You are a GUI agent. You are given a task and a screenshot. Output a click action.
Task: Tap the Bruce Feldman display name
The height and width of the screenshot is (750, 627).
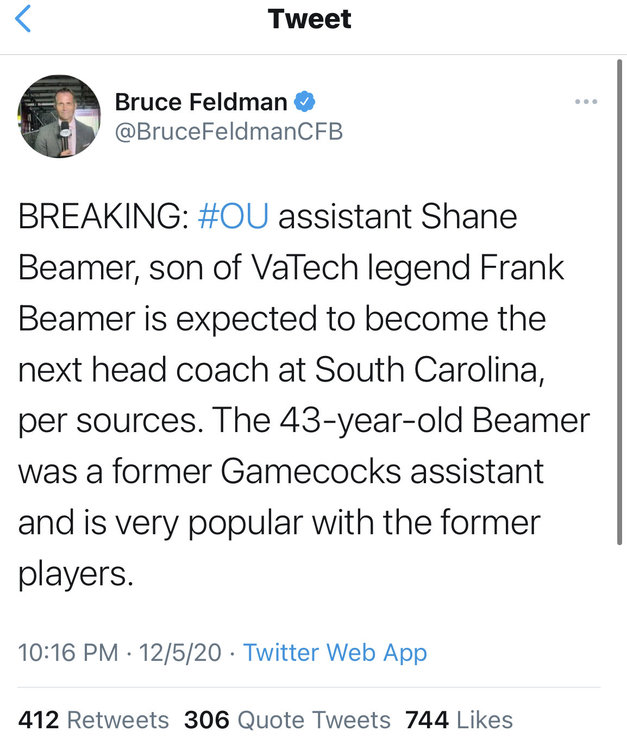click(x=201, y=101)
